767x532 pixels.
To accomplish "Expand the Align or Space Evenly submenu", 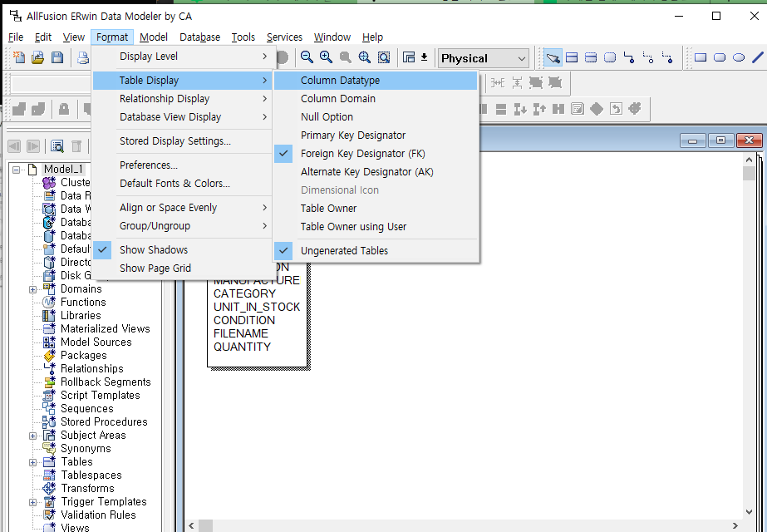I will click(182, 208).
